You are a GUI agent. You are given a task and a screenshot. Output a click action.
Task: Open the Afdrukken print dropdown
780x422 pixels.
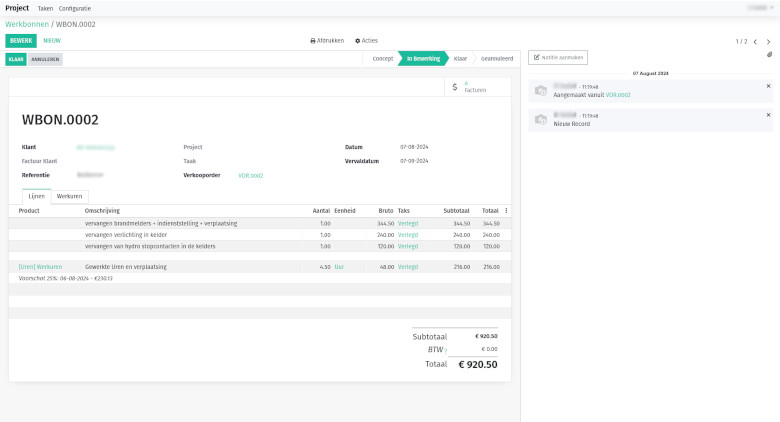click(327, 41)
